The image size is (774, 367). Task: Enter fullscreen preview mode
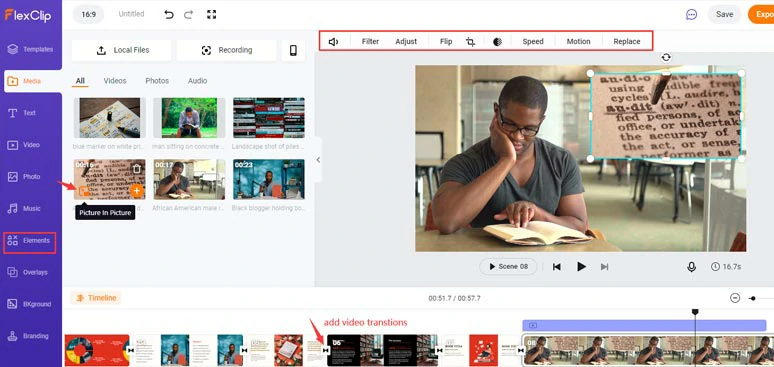[211, 14]
